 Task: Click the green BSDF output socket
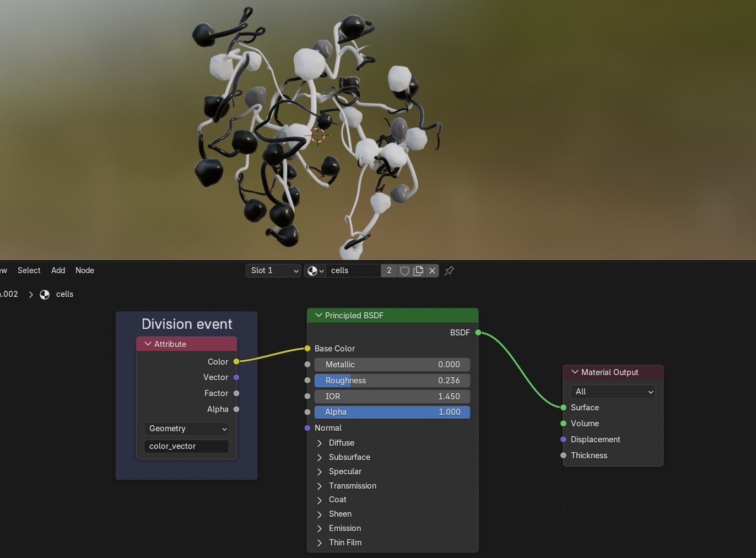click(478, 332)
